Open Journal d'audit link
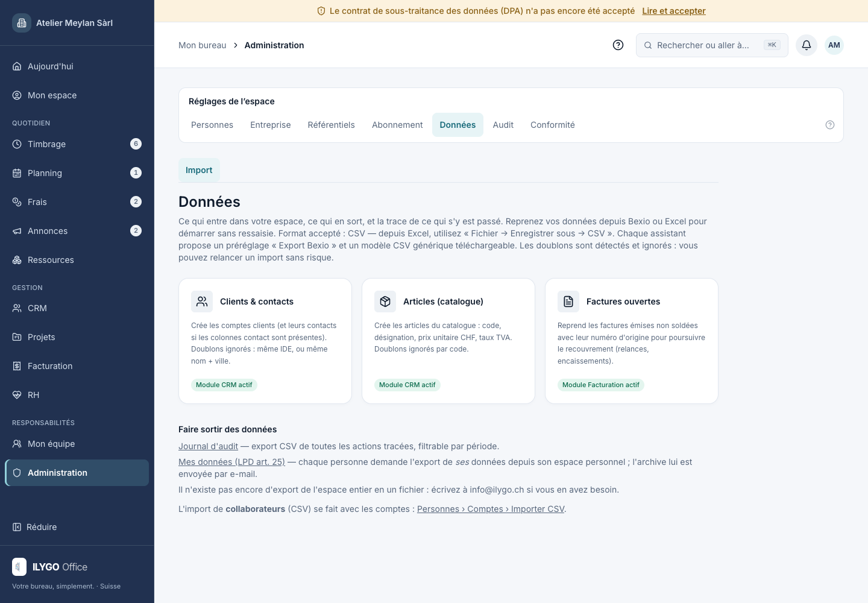Image resolution: width=868 pixels, height=603 pixels. click(208, 446)
